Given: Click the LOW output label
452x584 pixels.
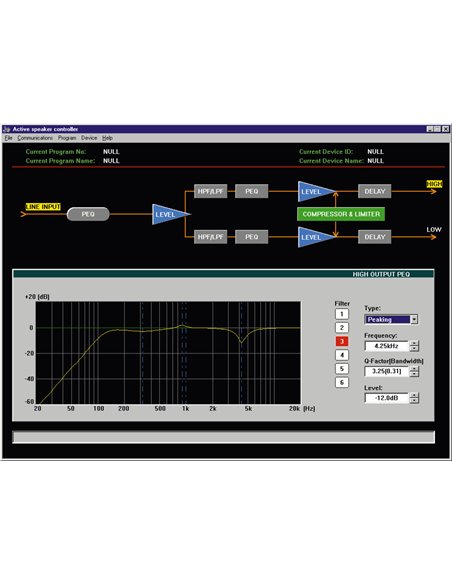Looking at the screenshot, I should pos(434,229).
